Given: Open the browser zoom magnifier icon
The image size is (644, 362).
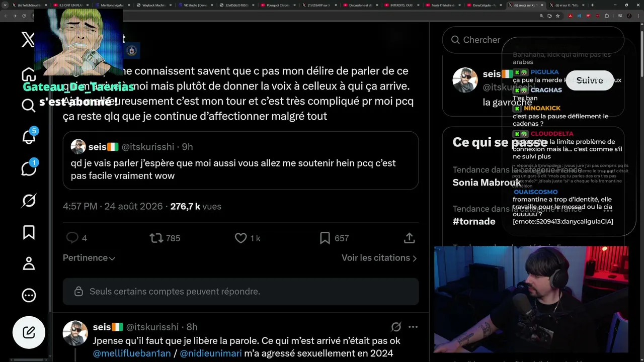Looking at the screenshot, I should 542,16.
